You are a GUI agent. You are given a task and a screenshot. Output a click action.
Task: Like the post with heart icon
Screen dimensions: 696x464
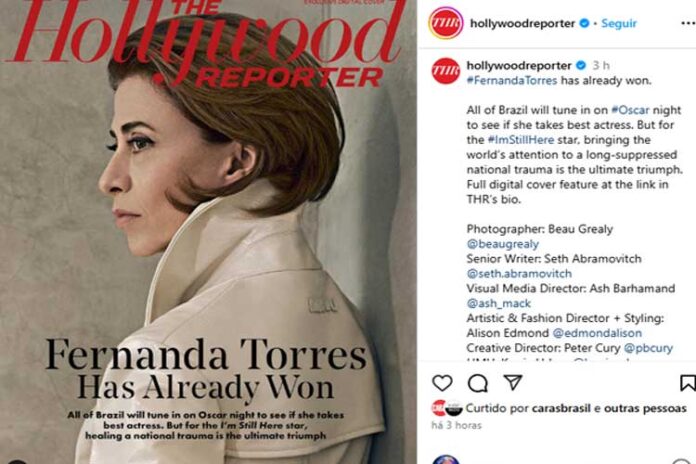point(442,383)
